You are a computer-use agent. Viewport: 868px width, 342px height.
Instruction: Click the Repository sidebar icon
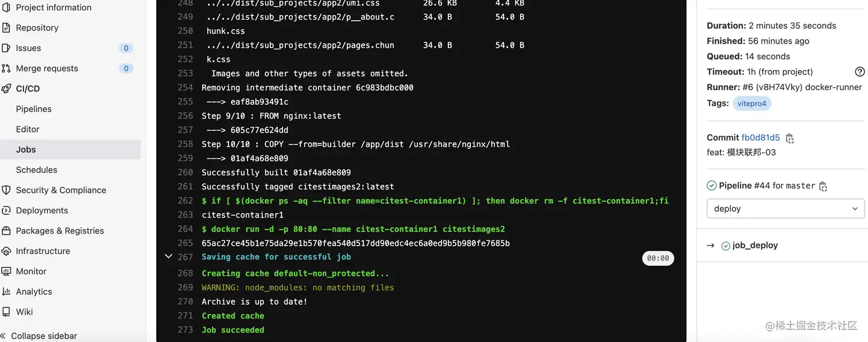[6, 28]
